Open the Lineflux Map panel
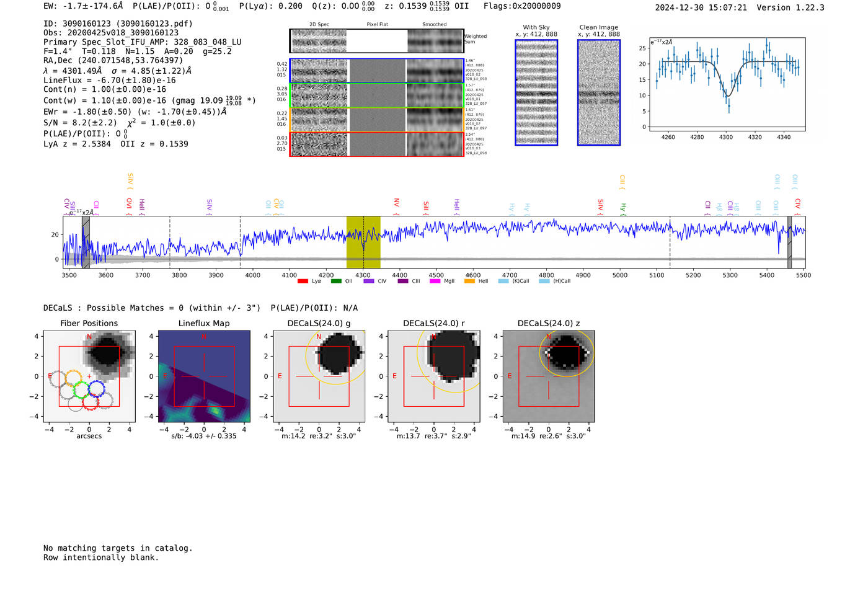Viewport: 868px width, 591px height. 204,376
